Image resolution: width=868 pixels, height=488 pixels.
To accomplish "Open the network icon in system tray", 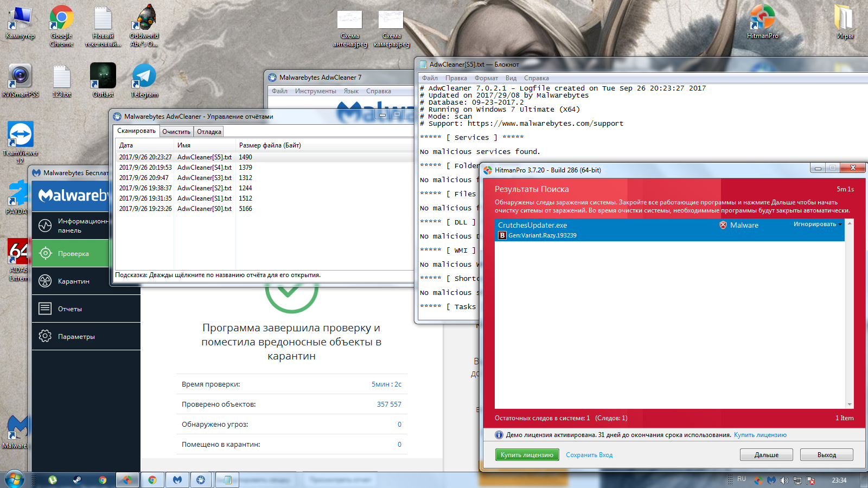I will pos(797,480).
